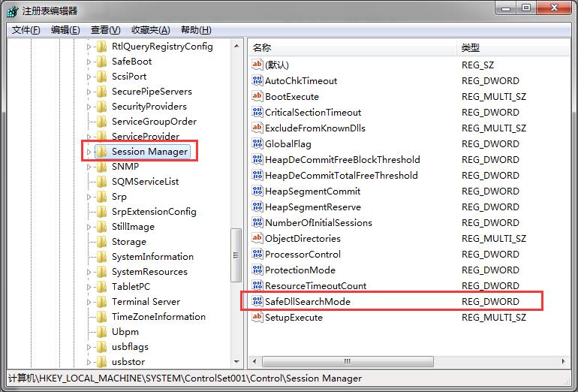The height and width of the screenshot is (392, 578).
Task: Expand the ScsiPort tree node
Action: 89,77
